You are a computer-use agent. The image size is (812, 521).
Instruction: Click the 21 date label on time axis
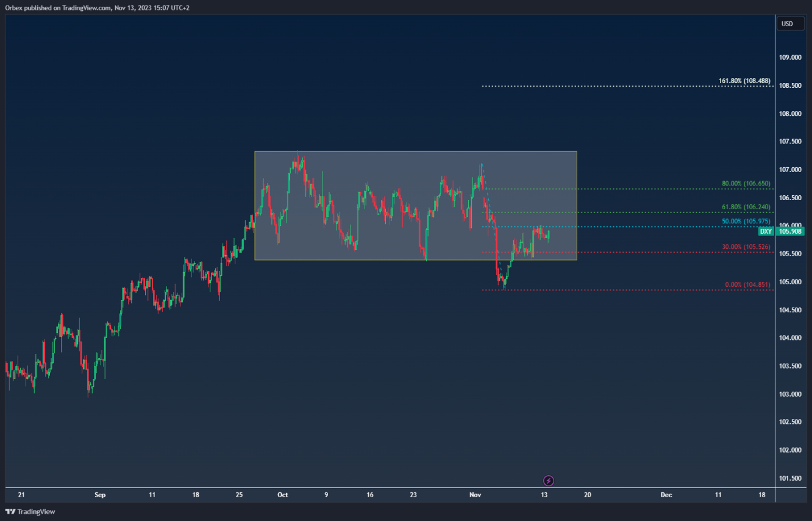(x=21, y=495)
